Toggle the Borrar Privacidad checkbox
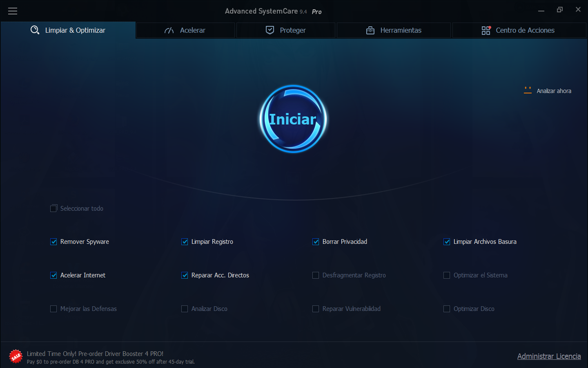Viewport: 588px width, 368px height. [316, 242]
